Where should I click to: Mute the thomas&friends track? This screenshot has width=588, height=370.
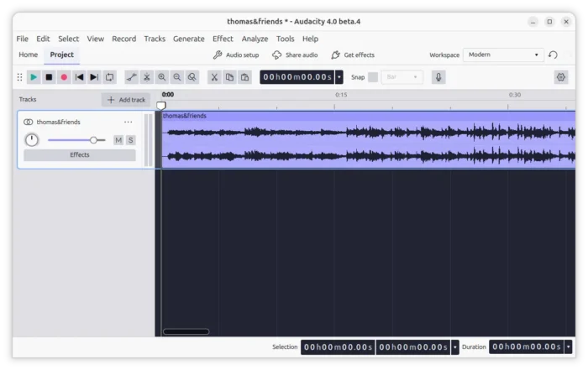click(x=118, y=140)
